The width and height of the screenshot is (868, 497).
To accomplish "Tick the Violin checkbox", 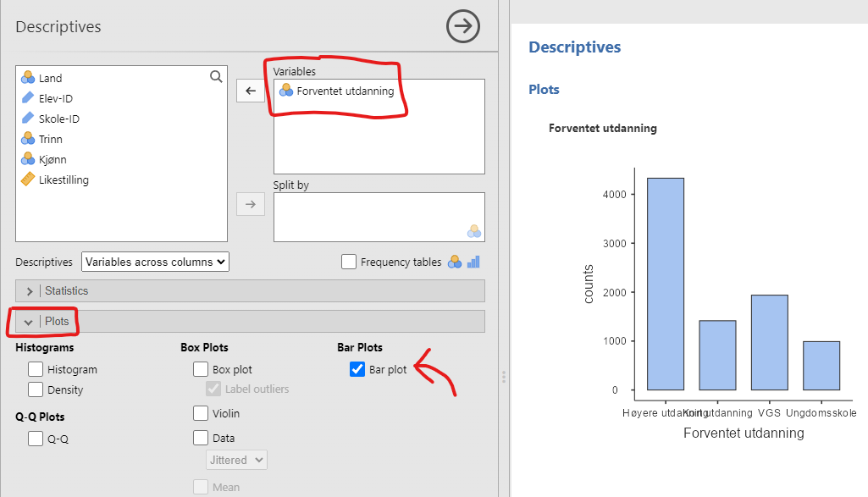I will click(x=201, y=413).
